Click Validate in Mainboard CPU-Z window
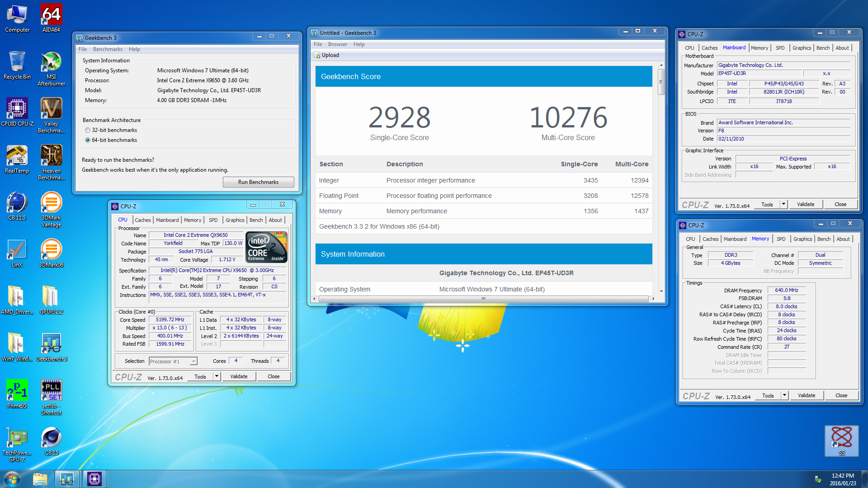This screenshot has width=868, height=488. 806,204
